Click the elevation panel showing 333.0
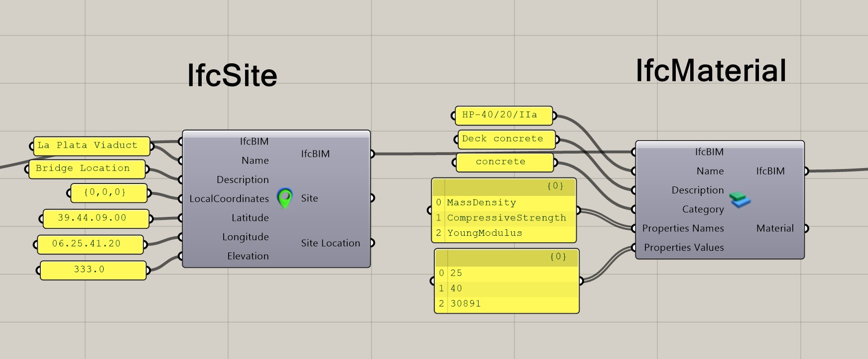The image size is (868, 359). pyautogui.click(x=93, y=270)
